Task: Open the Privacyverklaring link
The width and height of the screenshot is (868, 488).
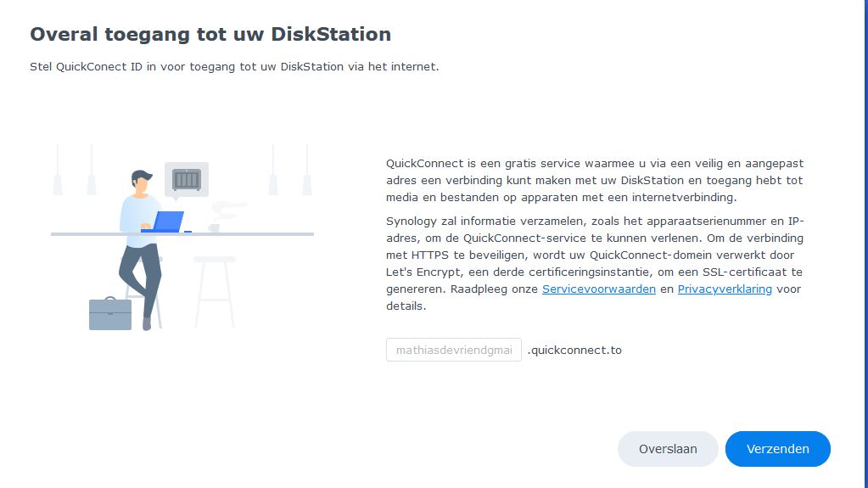Action: pos(725,289)
